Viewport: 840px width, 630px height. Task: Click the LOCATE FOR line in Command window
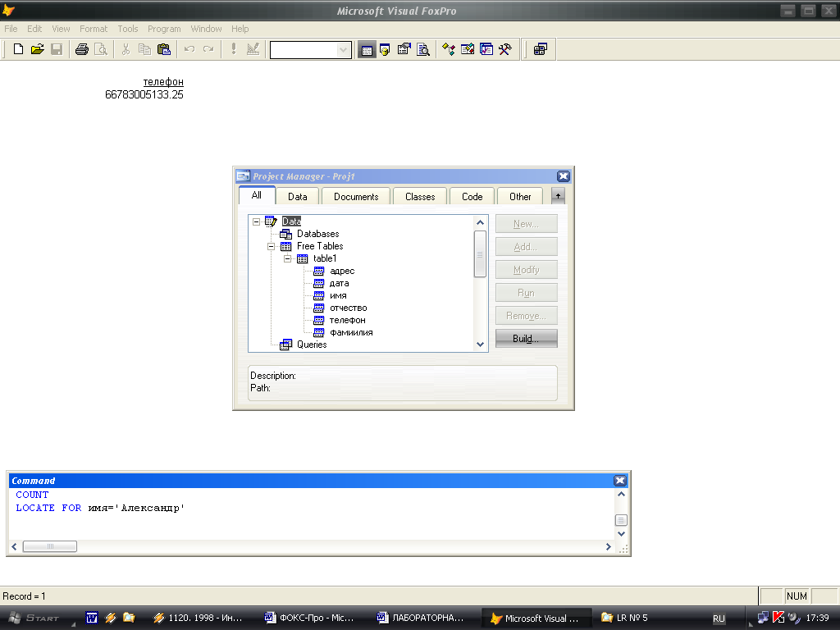(100, 508)
